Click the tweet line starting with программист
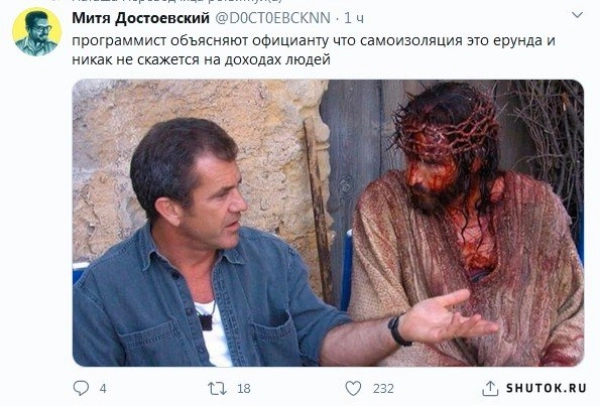 tap(313, 41)
